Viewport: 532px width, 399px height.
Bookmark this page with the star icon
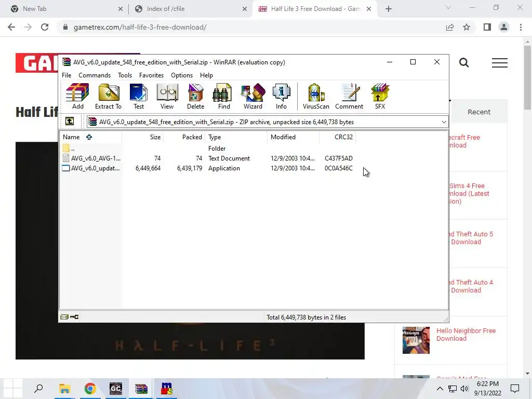click(x=467, y=27)
